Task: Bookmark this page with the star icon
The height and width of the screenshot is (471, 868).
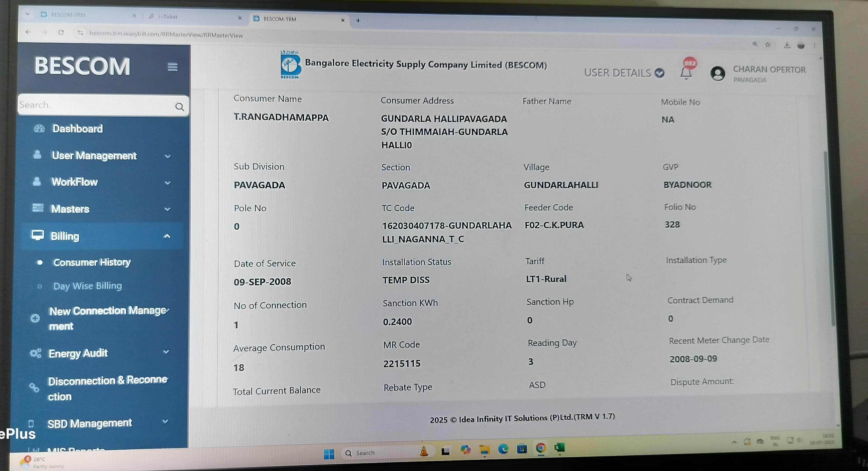Action: click(768, 44)
